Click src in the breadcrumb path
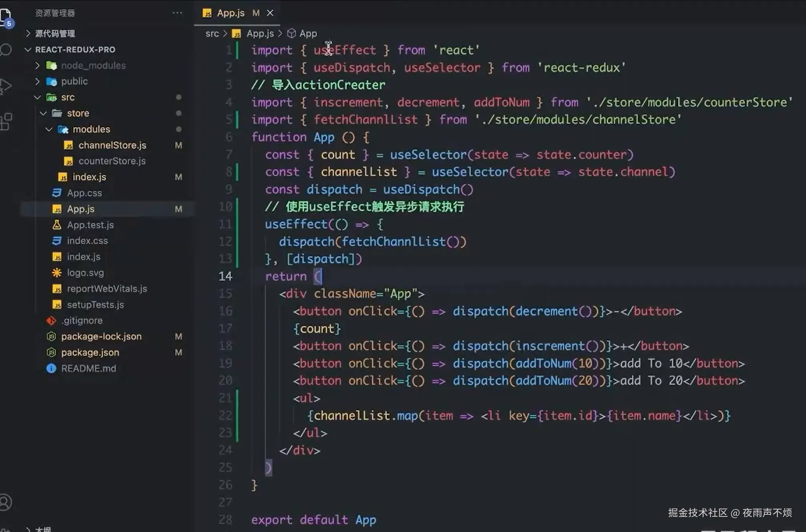 point(212,34)
